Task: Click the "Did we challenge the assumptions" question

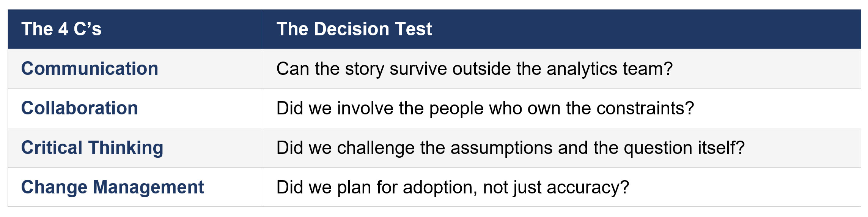Action: tap(510, 148)
